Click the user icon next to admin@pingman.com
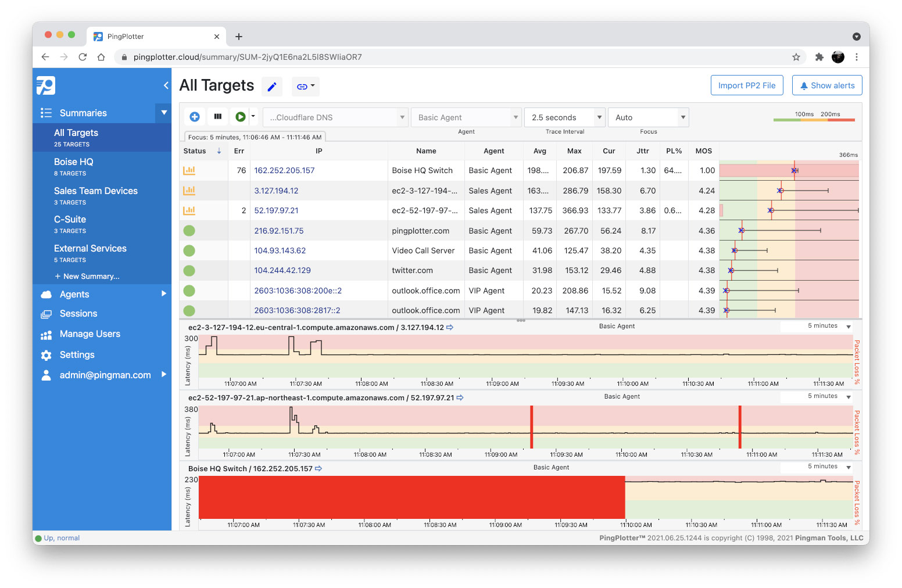Image resolution: width=902 pixels, height=588 pixels. 46,375
